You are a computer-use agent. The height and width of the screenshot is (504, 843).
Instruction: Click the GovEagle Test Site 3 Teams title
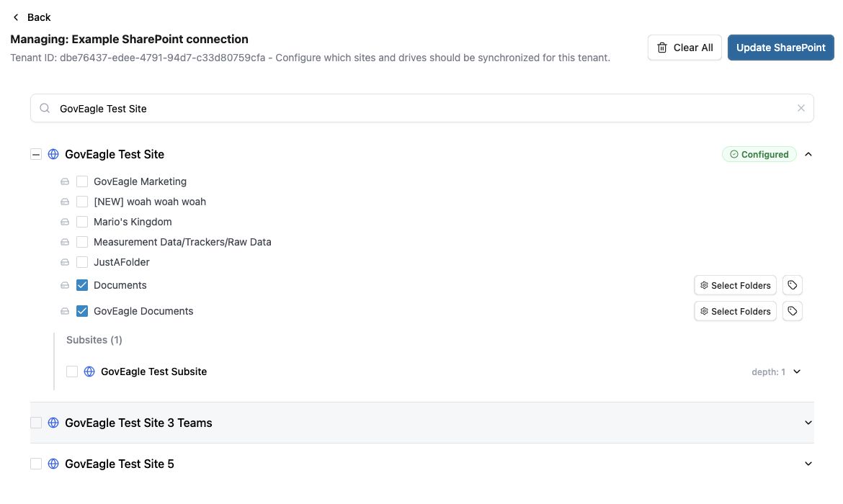[138, 423]
